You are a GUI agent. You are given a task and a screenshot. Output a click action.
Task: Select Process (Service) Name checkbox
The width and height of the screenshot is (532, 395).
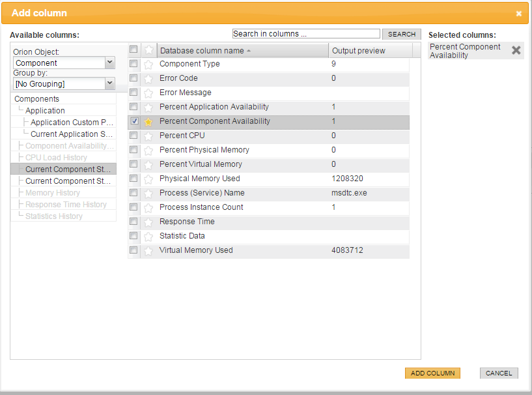pos(133,192)
